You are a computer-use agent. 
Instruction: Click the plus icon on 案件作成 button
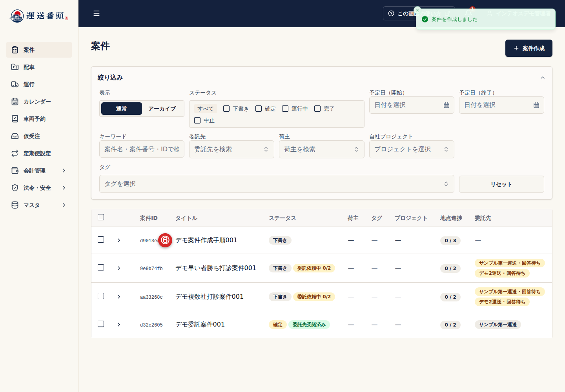[516, 48]
